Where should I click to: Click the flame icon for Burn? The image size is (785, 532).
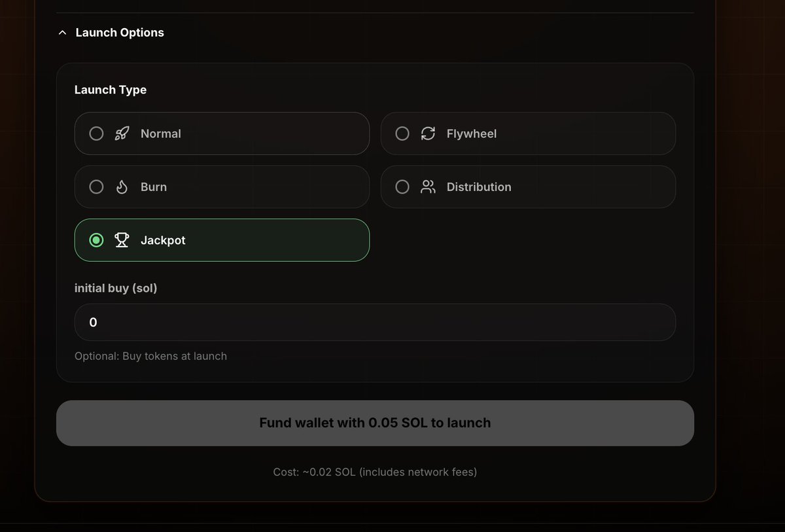coord(122,187)
